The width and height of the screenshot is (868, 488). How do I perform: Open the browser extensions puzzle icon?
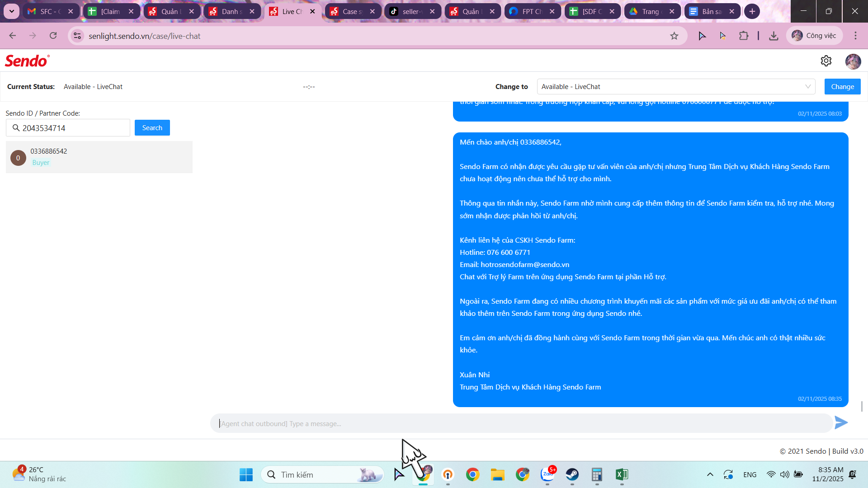tap(744, 36)
